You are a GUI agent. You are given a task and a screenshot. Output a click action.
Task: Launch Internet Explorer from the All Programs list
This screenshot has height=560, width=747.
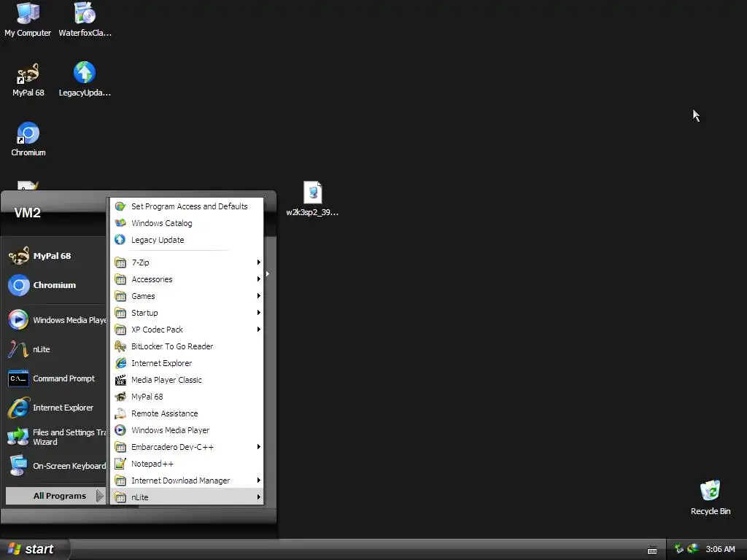click(x=187, y=363)
